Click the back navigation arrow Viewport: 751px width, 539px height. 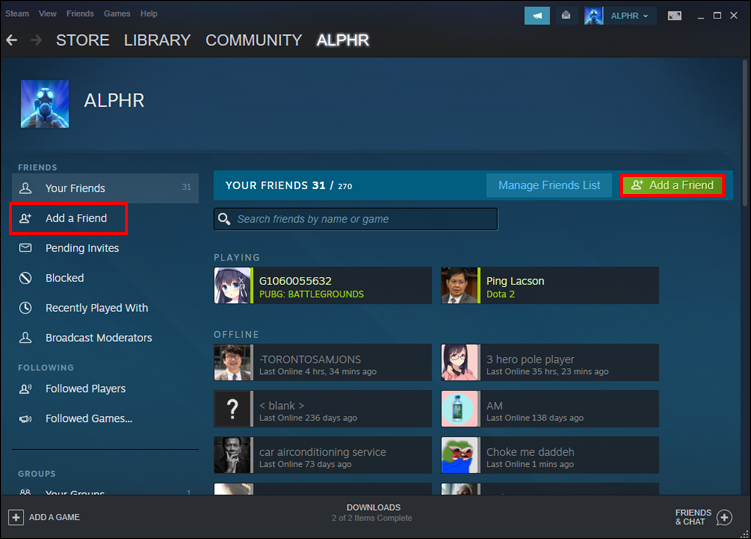(x=11, y=40)
